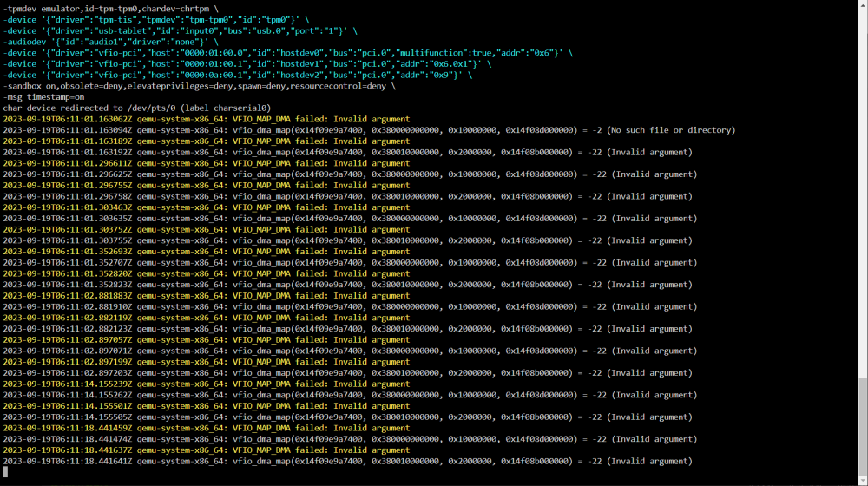Click the terminal cursor block at the bottom

[5, 471]
